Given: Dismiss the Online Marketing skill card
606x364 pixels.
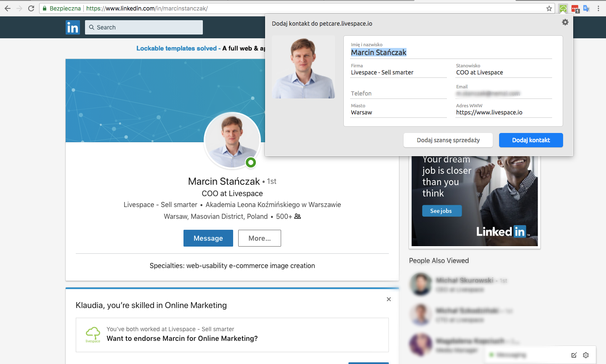Looking at the screenshot, I should pyautogui.click(x=389, y=299).
